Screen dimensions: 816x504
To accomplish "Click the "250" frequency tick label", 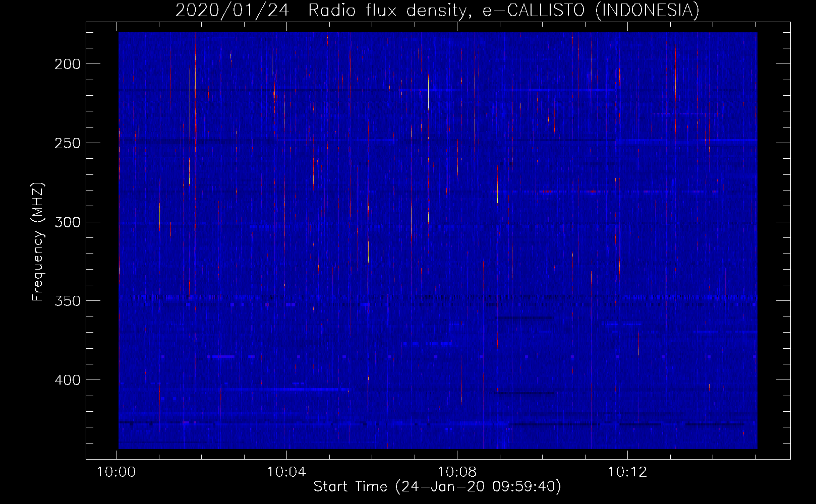I will click(68, 143).
